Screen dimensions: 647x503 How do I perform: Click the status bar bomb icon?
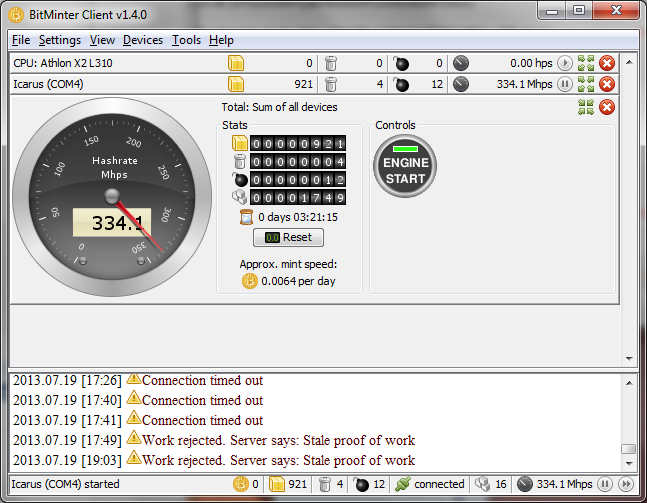361,484
